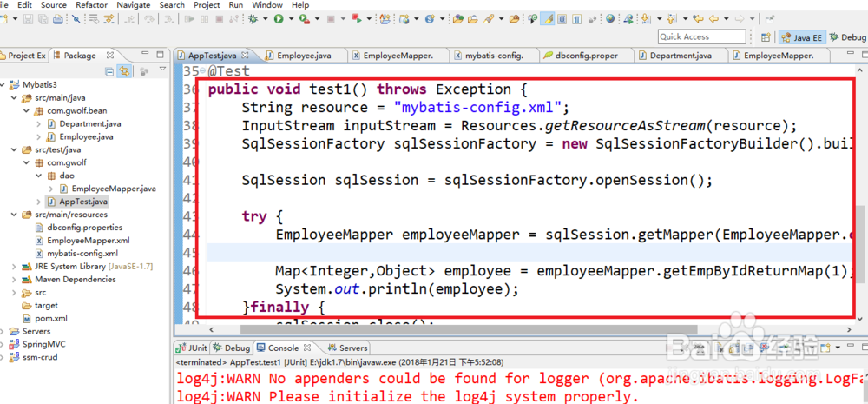Image resolution: width=868 pixels, height=404 pixels.
Task: Click the Debug bug icon in toolbar
Action: coord(253,19)
